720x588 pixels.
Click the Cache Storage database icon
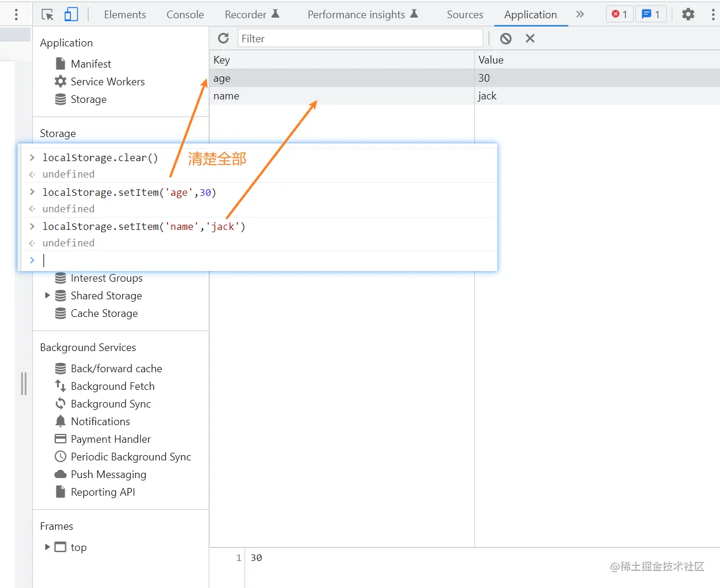pos(61,313)
